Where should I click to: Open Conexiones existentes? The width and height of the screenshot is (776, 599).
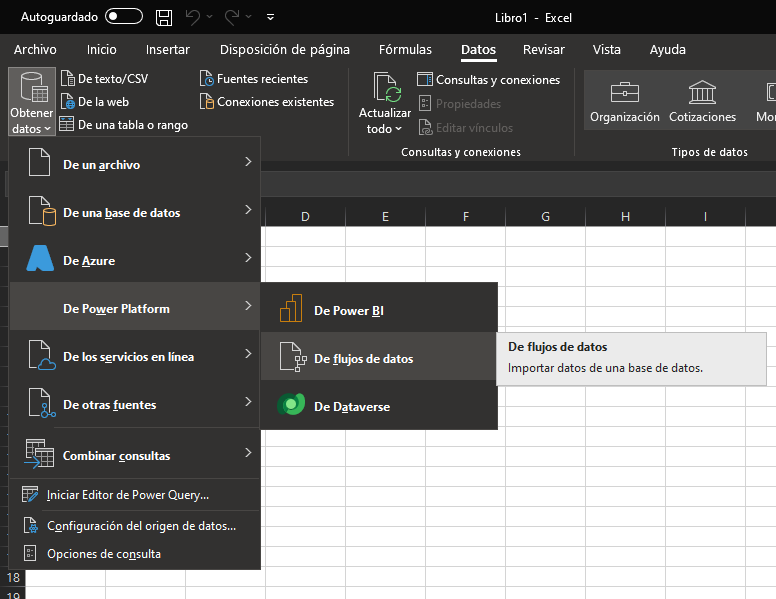click(267, 101)
